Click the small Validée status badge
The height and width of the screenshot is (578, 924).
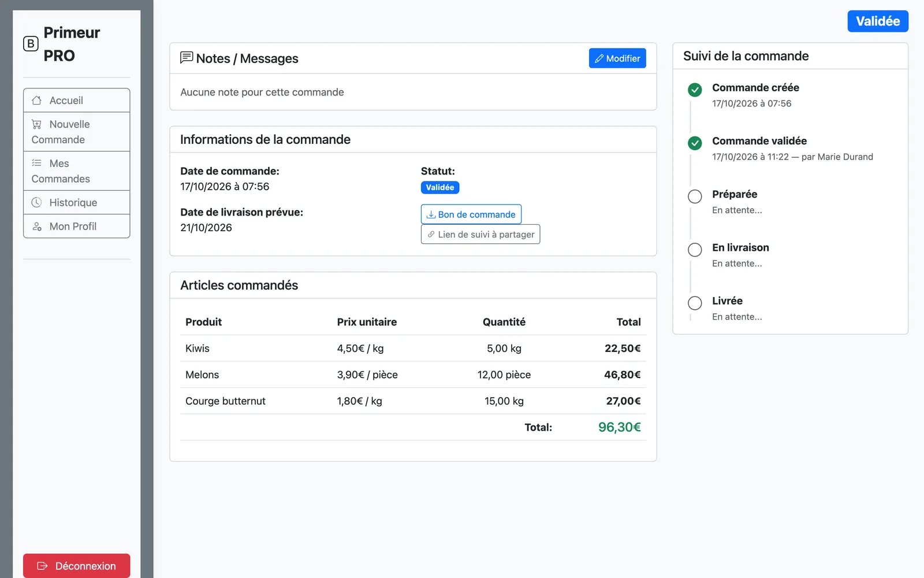pos(440,187)
